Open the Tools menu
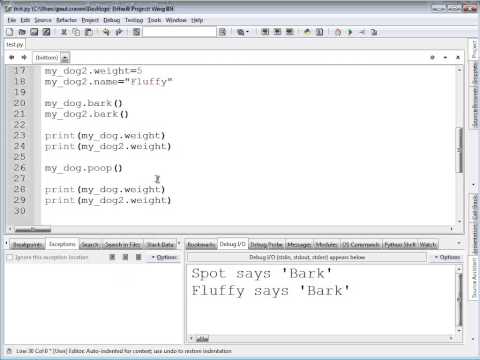This screenshot has height=360, width=480. pyautogui.click(x=154, y=20)
